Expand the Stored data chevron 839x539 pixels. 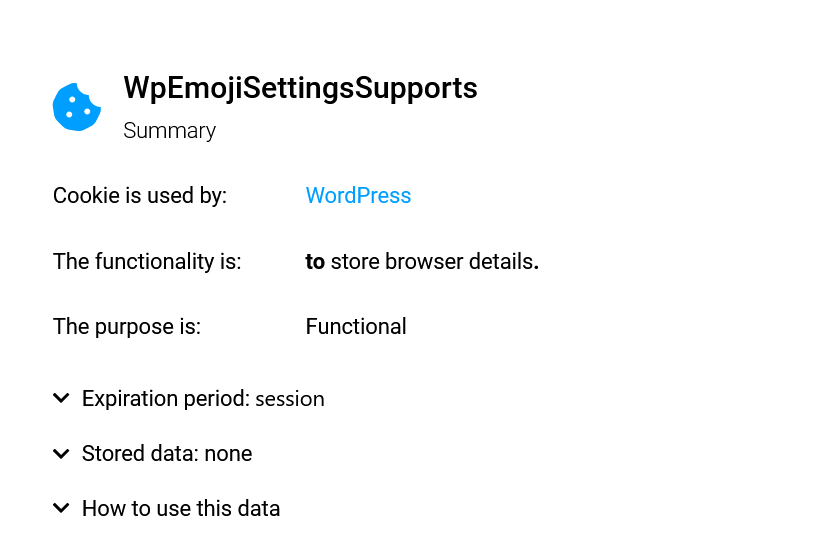62,454
